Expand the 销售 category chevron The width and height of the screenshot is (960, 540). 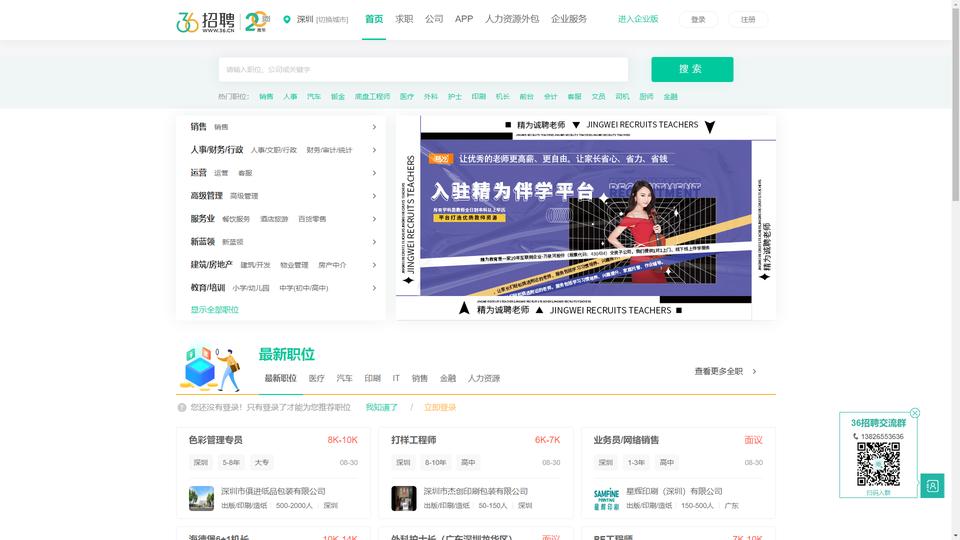374,127
